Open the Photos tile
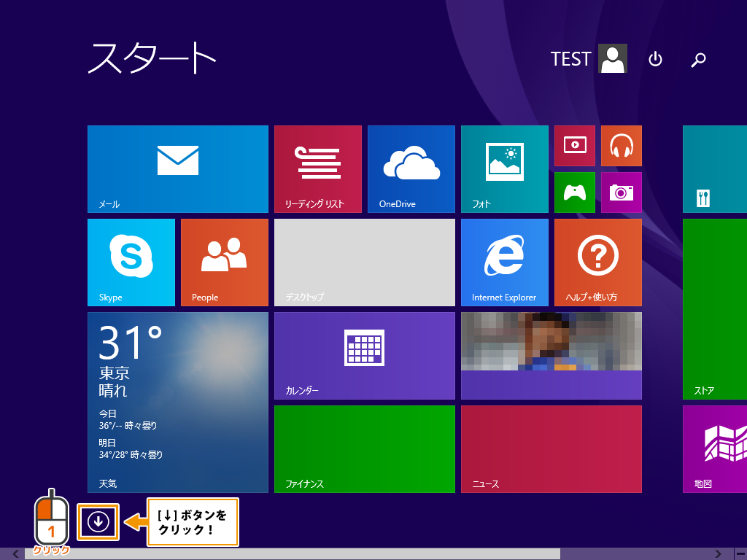Viewport: 747px width, 560px height. click(x=505, y=169)
